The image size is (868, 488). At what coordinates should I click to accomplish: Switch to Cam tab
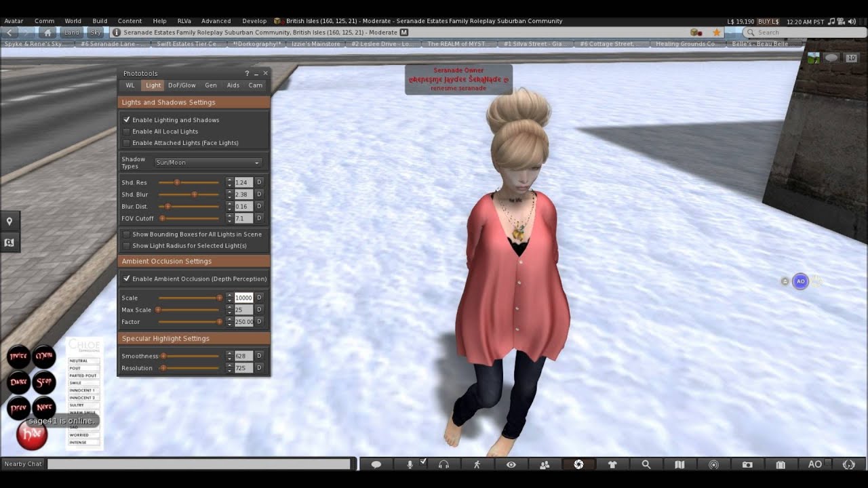pyautogui.click(x=255, y=85)
